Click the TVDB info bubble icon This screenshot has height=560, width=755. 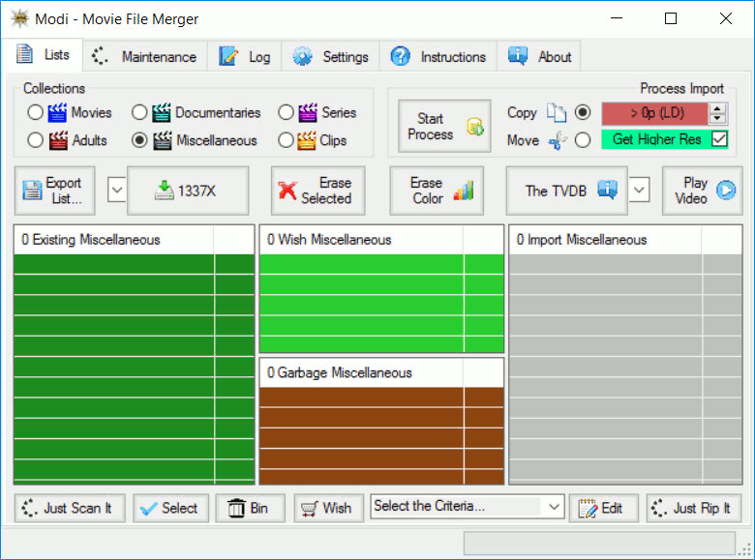click(x=607, y=190)
